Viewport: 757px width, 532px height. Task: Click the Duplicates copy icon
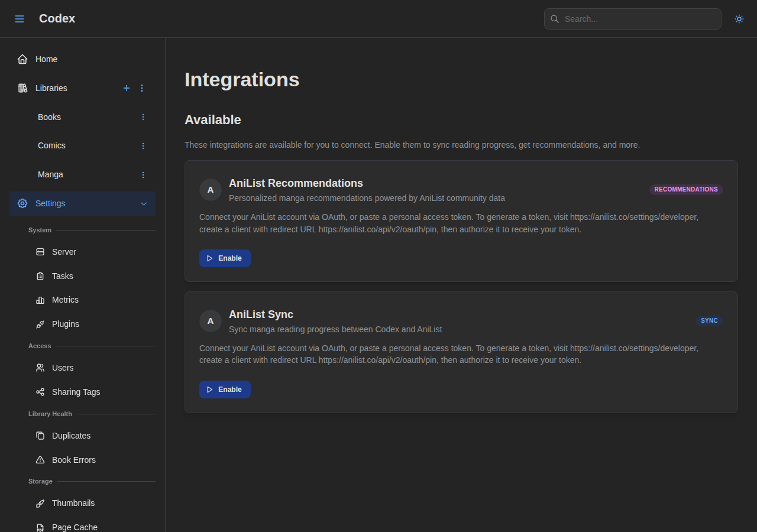pyautogui.click(x=40, y=436)
